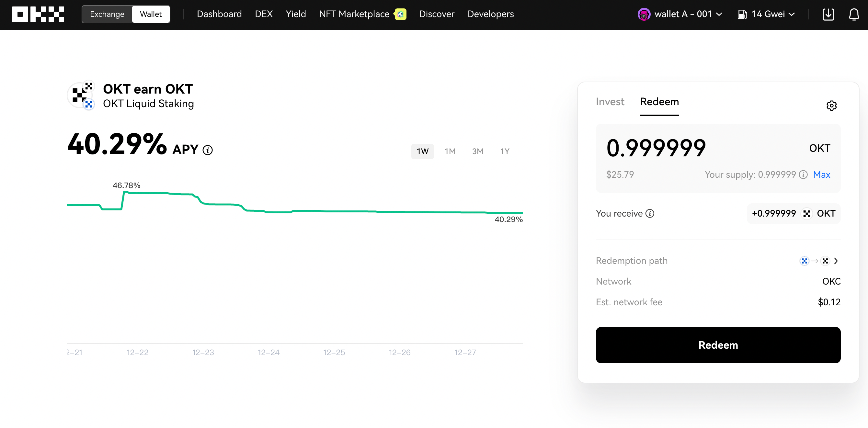Select the 1M chart range
This screenshot has width=868, height=428.
450,152
